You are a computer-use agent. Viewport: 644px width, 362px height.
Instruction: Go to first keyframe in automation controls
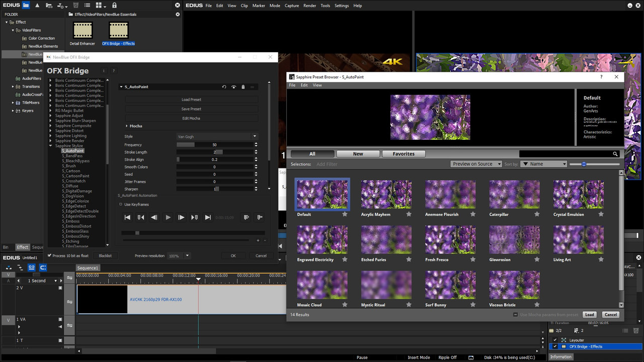128,217
